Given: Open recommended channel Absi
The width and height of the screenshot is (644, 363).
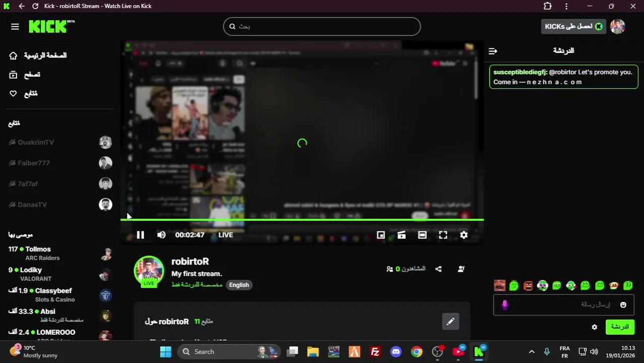Looking at the screenshot, I should click(x=60, y=315).
